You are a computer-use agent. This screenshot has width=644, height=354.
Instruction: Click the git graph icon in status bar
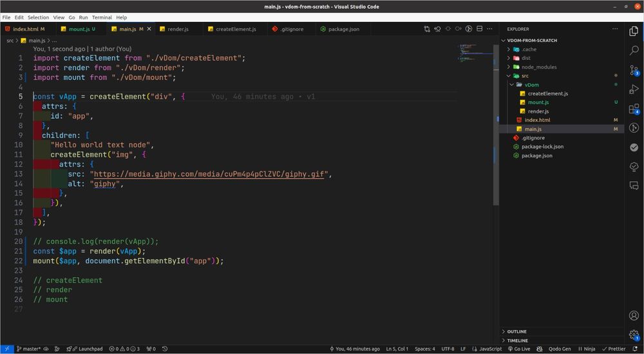click(57, 349)
